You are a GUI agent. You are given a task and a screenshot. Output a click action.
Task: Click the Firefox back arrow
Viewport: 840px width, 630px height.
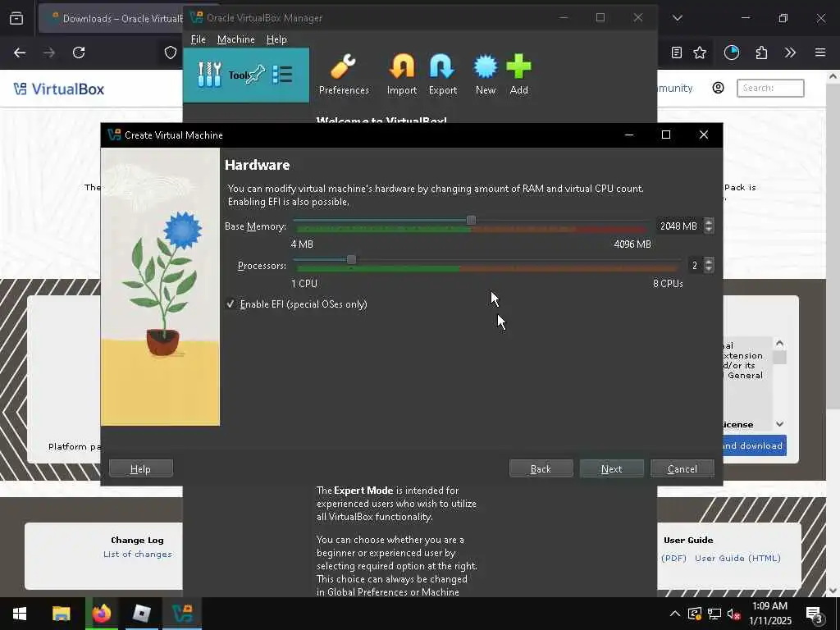[x=20, y=52]
